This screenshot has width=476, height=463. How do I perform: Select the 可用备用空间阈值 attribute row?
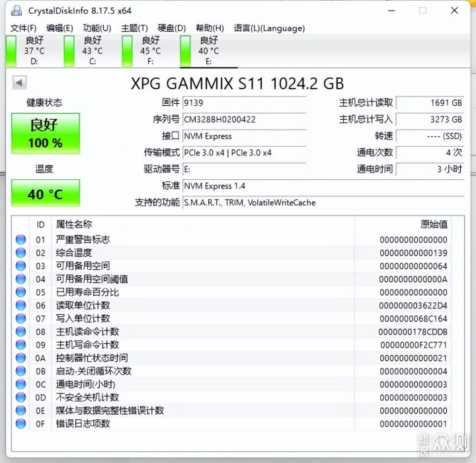click(231, 279)
